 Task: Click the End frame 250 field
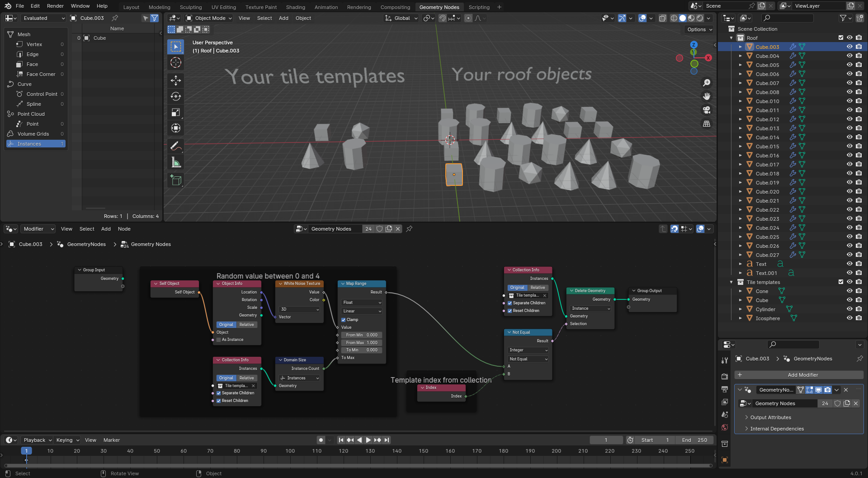[694, 440]
